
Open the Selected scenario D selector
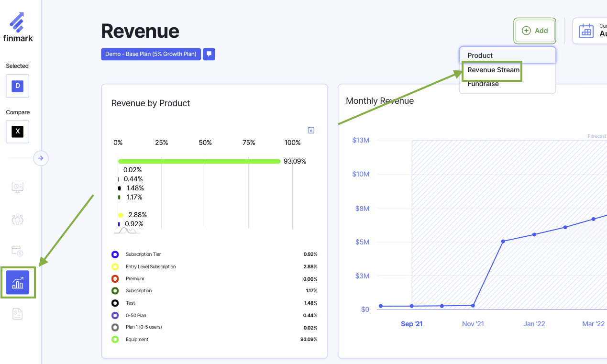pos(18,86)
